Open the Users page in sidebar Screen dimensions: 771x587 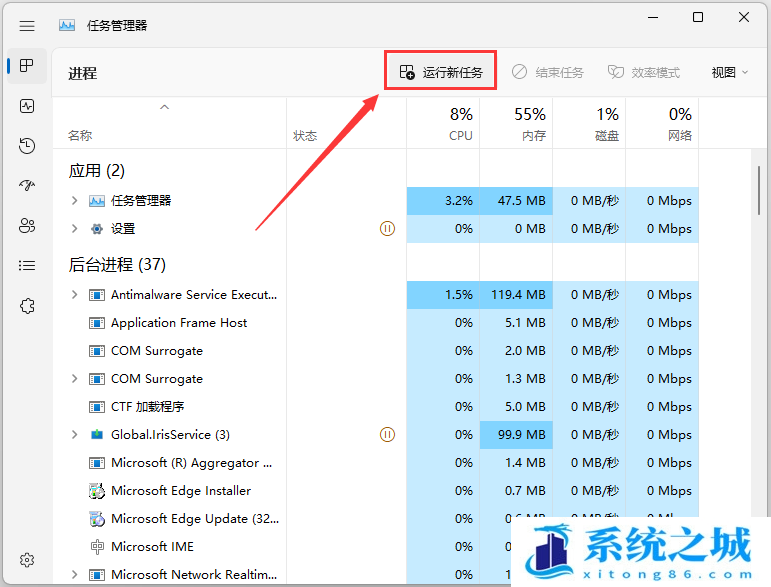point(27,226)
